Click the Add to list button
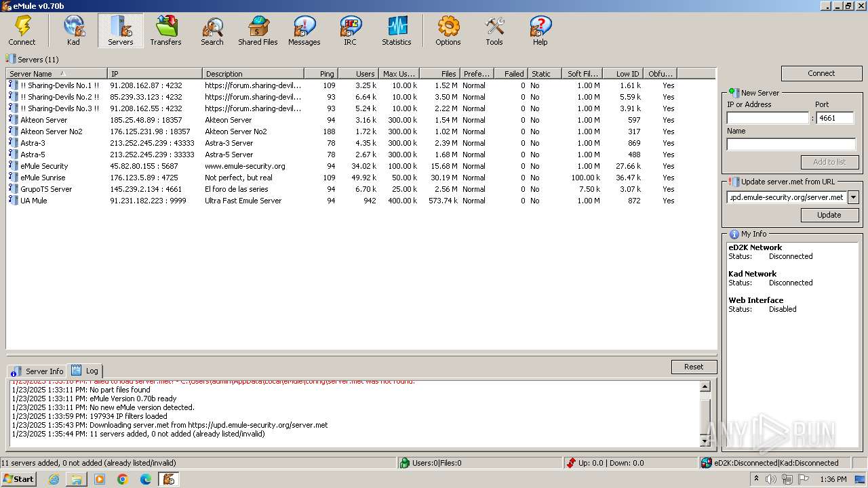Image resolution: width=868 pixels, height=488 pixels. pos(829,162)
